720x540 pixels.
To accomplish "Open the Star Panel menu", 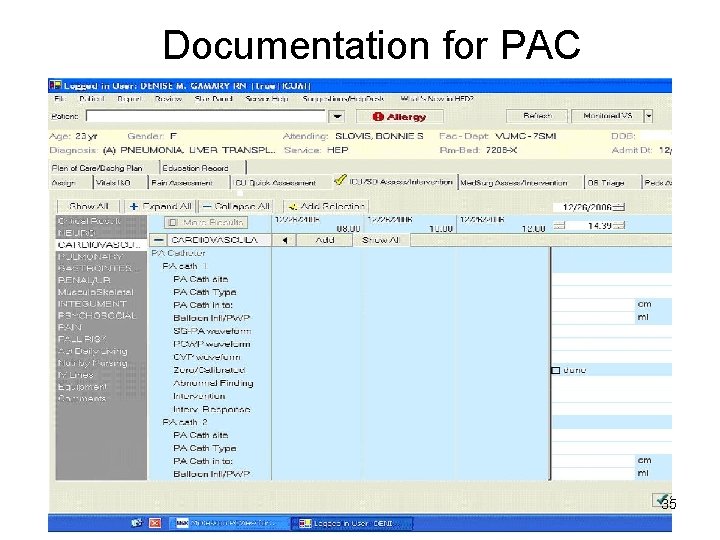I will coord(213,99).
